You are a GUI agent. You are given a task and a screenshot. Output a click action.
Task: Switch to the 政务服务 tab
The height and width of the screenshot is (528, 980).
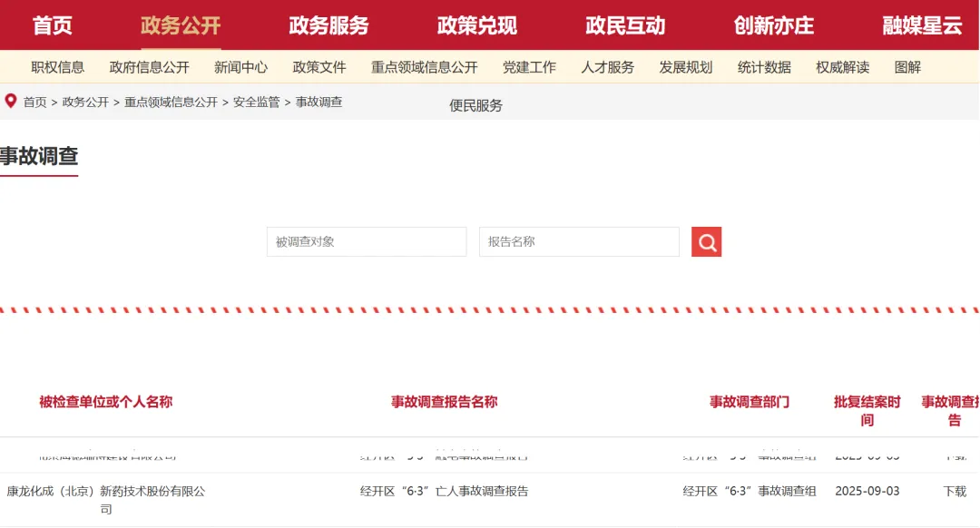(328, 25)
